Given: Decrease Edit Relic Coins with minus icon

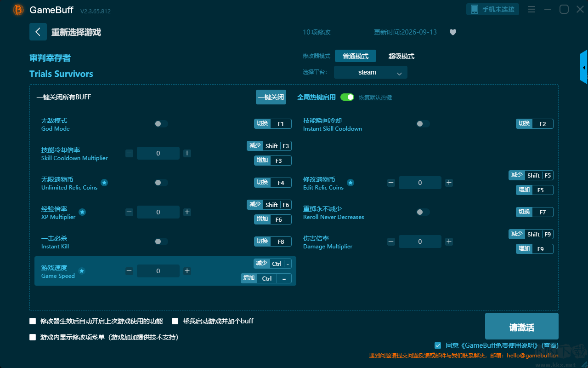Looking at the screenshot, I should tap(391, 183).
